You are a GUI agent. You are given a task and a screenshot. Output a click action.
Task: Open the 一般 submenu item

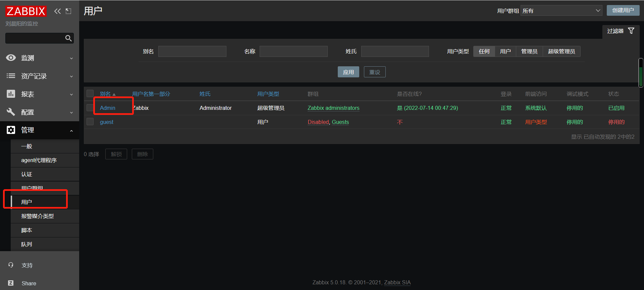tap(45, 146)
